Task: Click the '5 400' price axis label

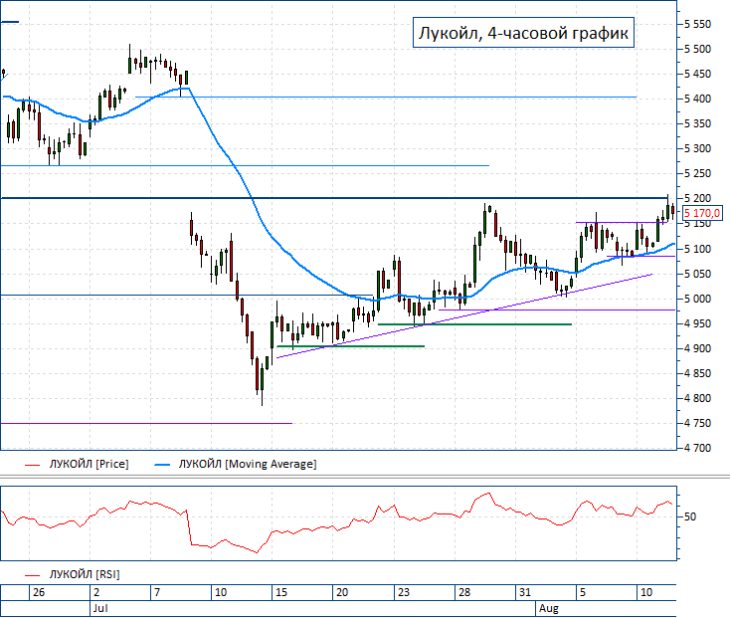Action: (x=697, y=99)
